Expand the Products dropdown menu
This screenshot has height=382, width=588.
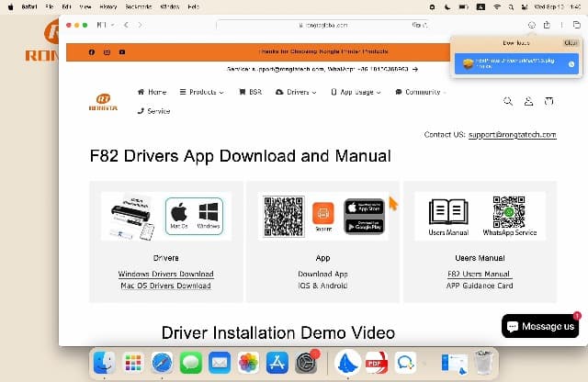tap(201, 92)
